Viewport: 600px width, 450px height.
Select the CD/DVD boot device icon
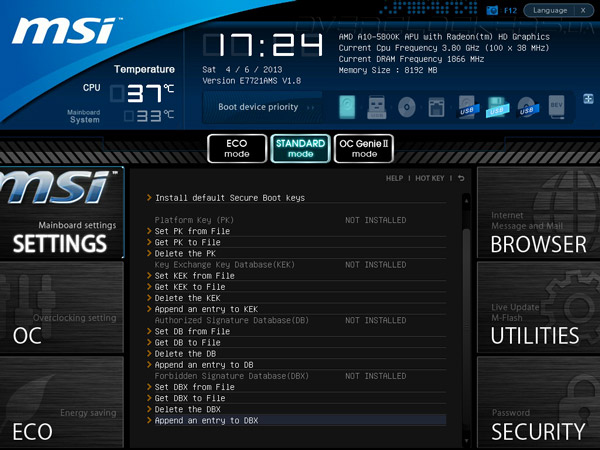(x=406, y=107)
